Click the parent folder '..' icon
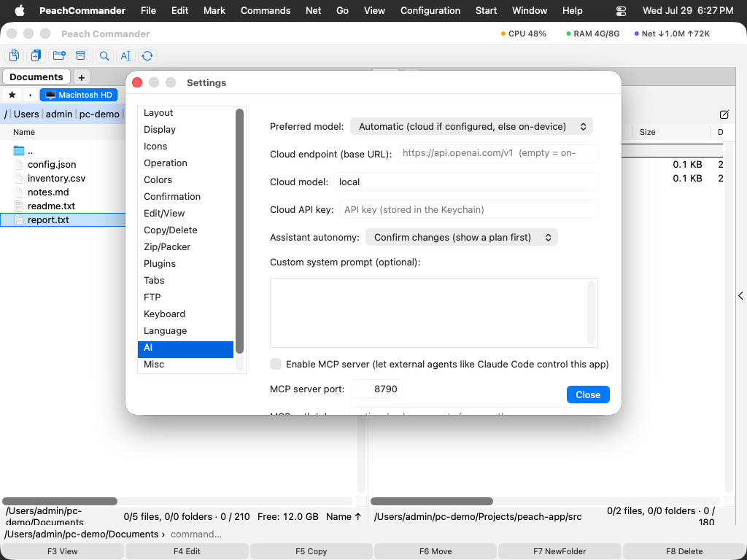 coord(18,150)
